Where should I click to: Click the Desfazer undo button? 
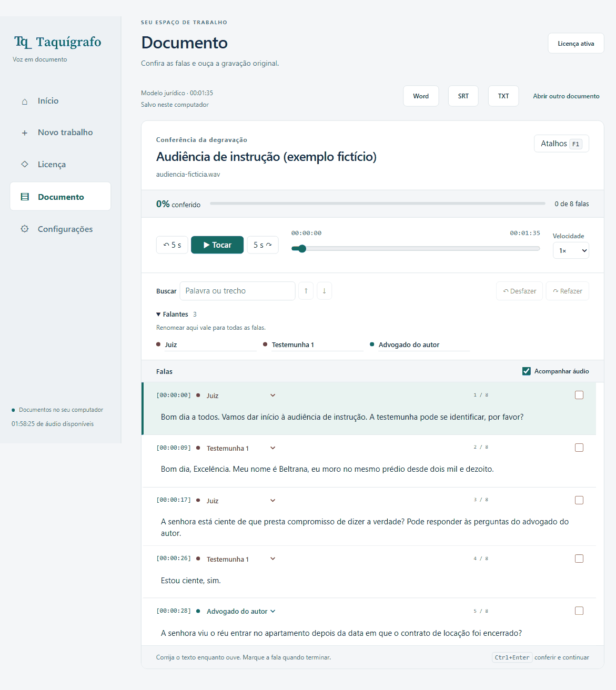[519, 291]
